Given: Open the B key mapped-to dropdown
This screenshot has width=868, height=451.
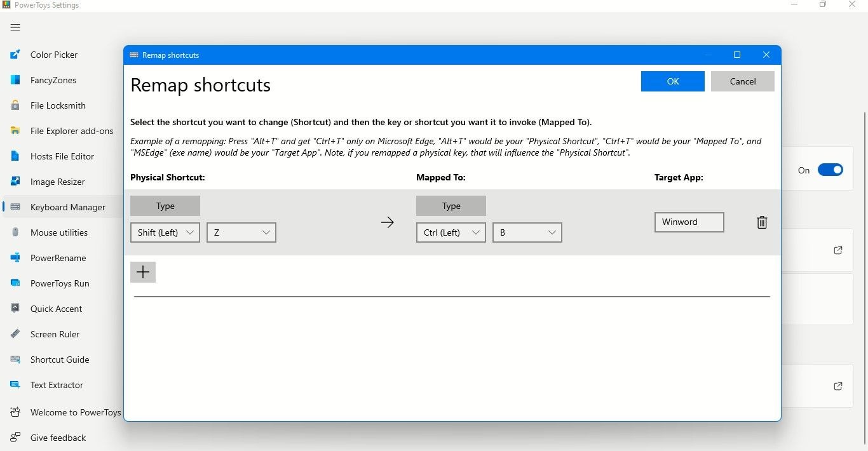Looking at the screenshot, I should (x=527, y=232).
